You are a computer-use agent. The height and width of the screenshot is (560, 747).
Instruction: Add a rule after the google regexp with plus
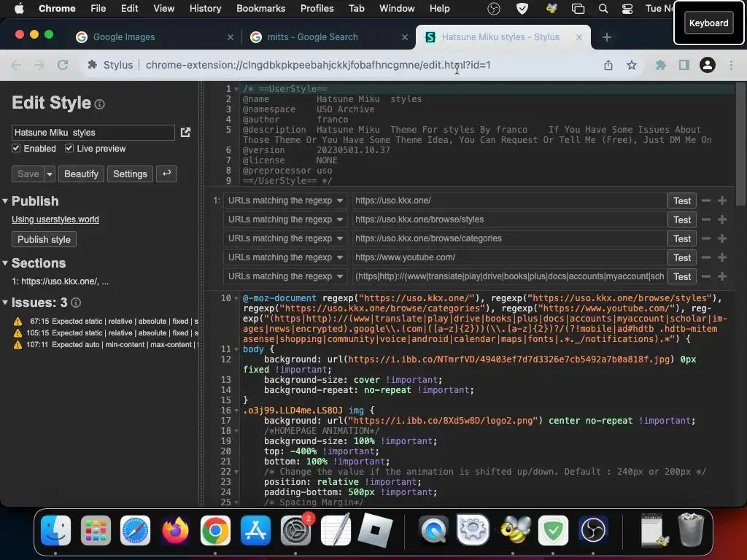[722, 276]
